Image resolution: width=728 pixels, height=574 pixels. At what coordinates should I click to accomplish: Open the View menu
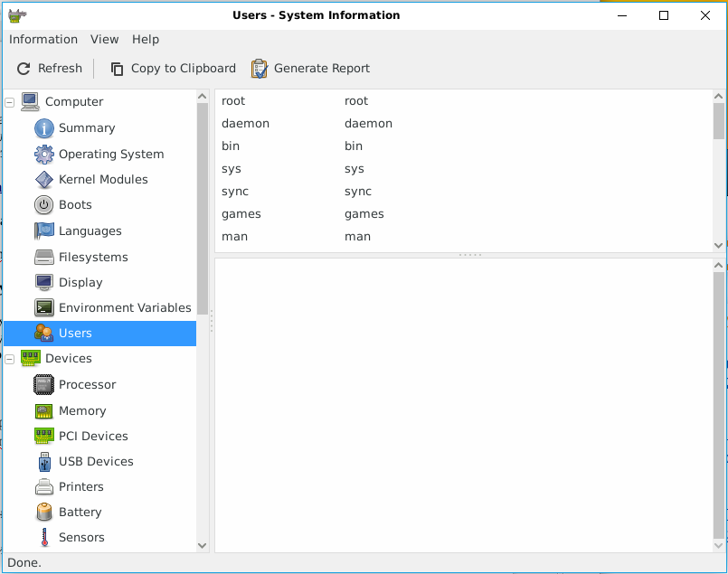(105, 40)
